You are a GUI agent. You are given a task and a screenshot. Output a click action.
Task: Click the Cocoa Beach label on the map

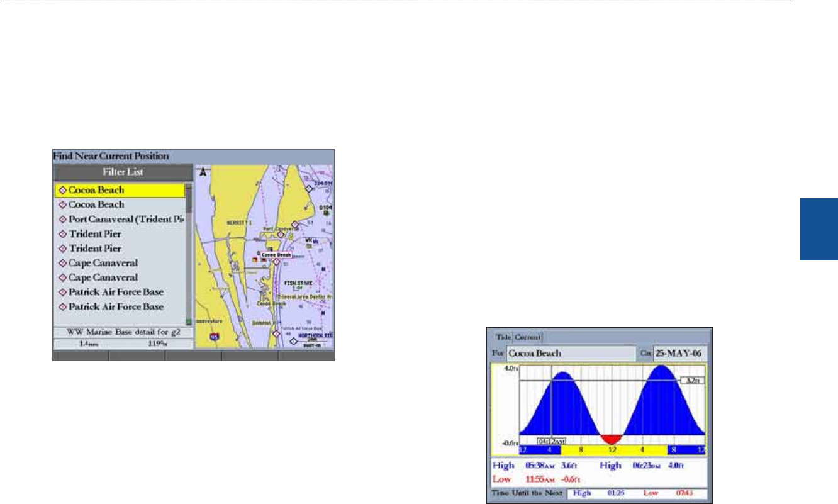tap(276, 255)
